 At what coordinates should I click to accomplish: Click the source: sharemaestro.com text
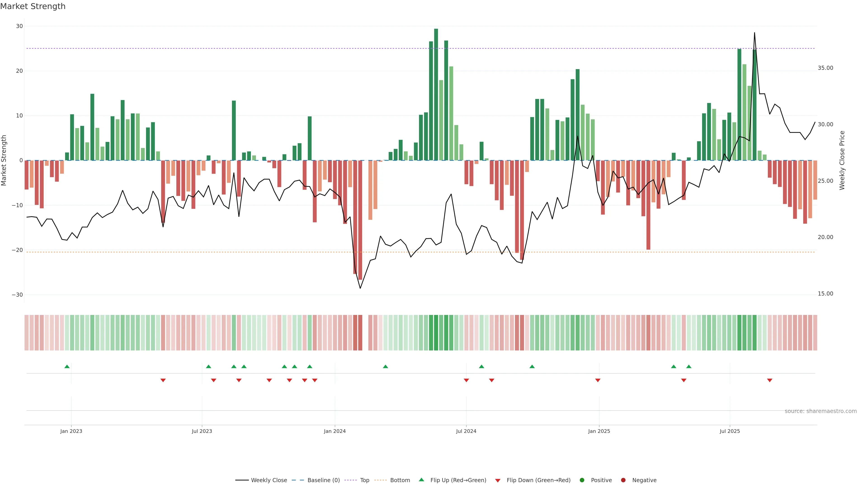pos(821,411)
